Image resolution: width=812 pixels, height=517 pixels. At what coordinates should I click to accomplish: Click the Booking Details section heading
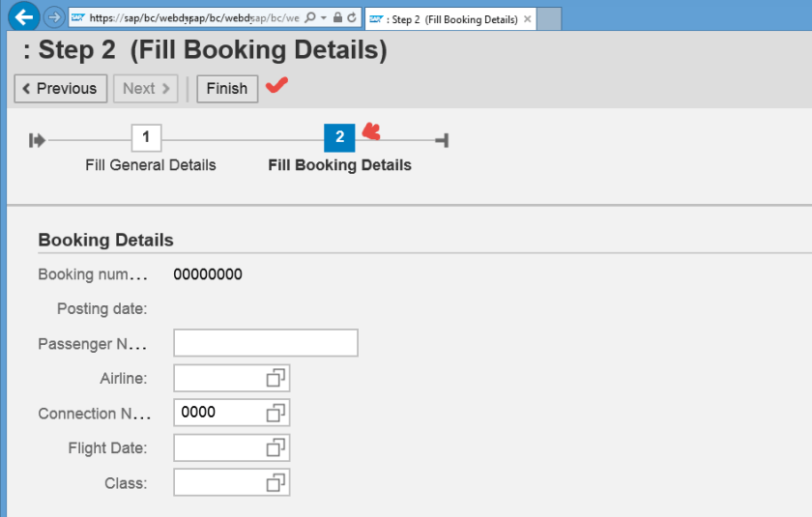pos(106,240)
